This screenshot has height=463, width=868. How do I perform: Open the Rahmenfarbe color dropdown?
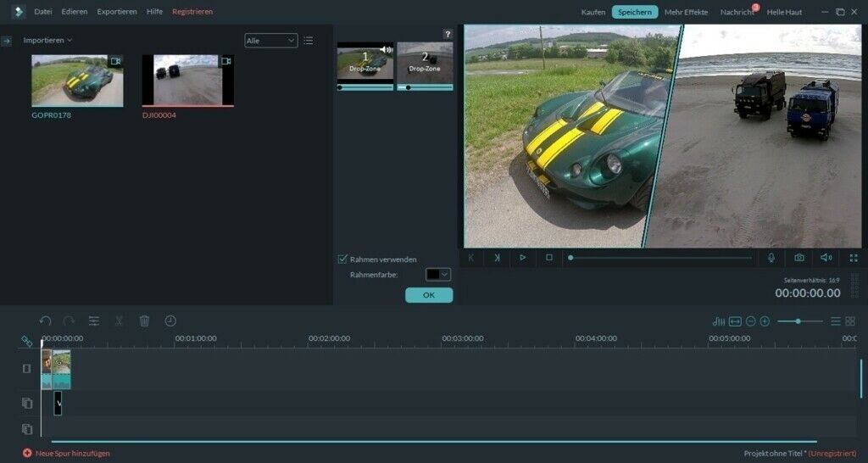pyautogui.click(x=438, y=275)
